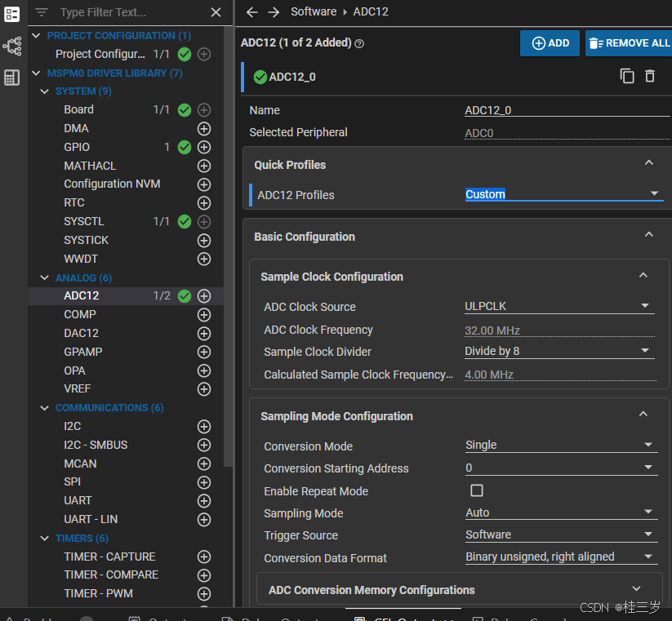Image resolution: width=672 pixels, height=621 pixels.
Task: Add TIMER - CAPTURE module
Action: click(x=204, y=557)
